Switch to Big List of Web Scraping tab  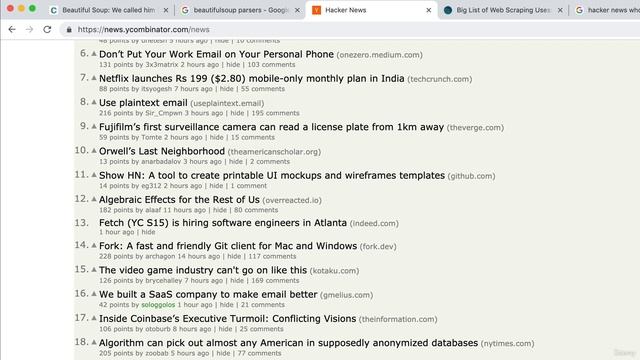pos(502,10)
